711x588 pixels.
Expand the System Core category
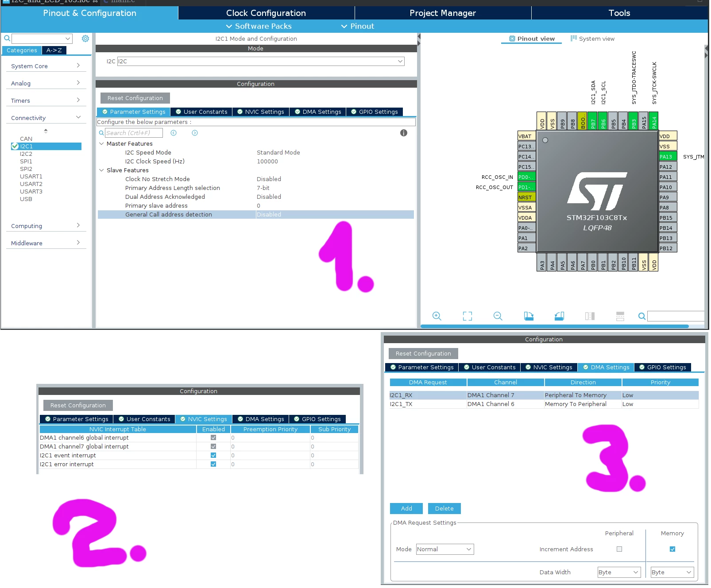[x=46, y=66]
